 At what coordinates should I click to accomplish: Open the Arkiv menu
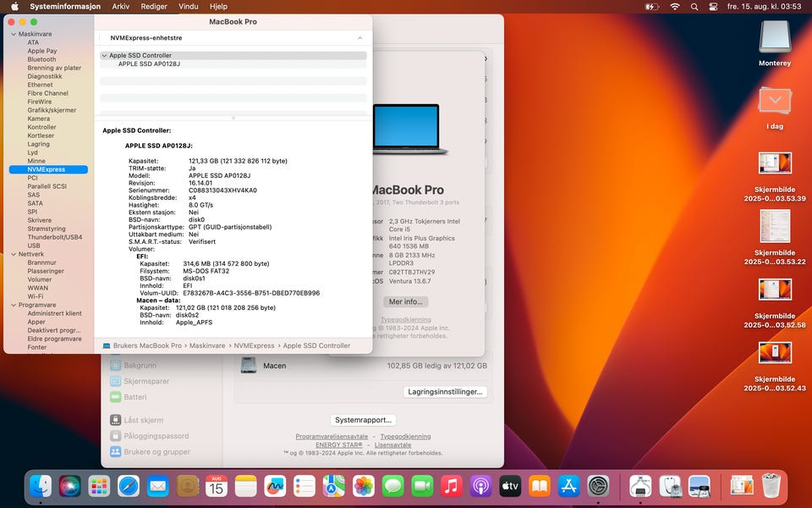click(x=121, y=7)
